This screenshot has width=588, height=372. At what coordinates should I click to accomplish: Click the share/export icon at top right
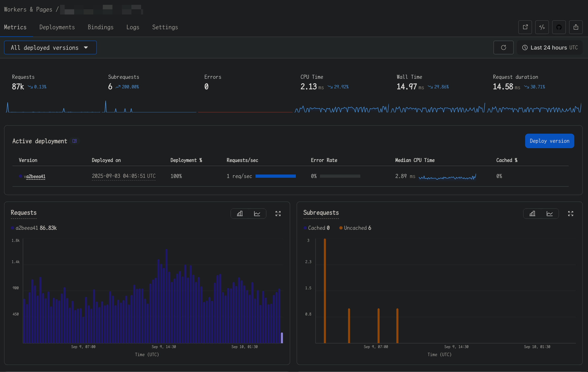[x=576, y=27]
